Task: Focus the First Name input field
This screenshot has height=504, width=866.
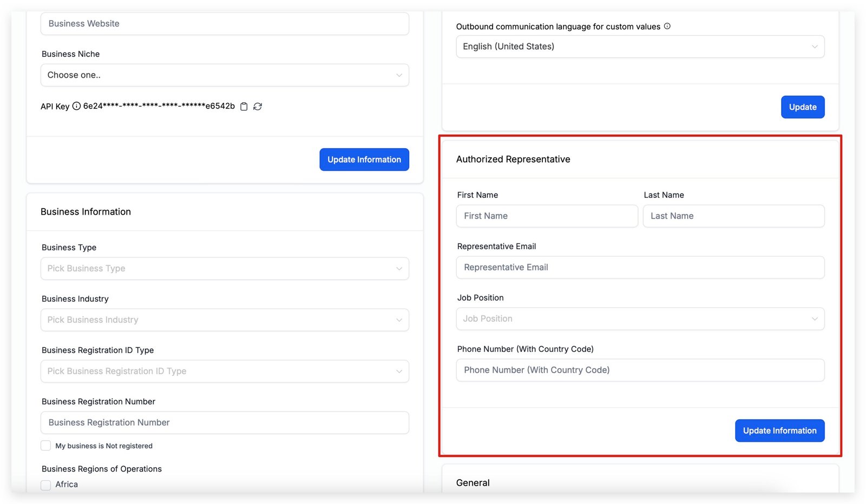Action: [547, 216]
